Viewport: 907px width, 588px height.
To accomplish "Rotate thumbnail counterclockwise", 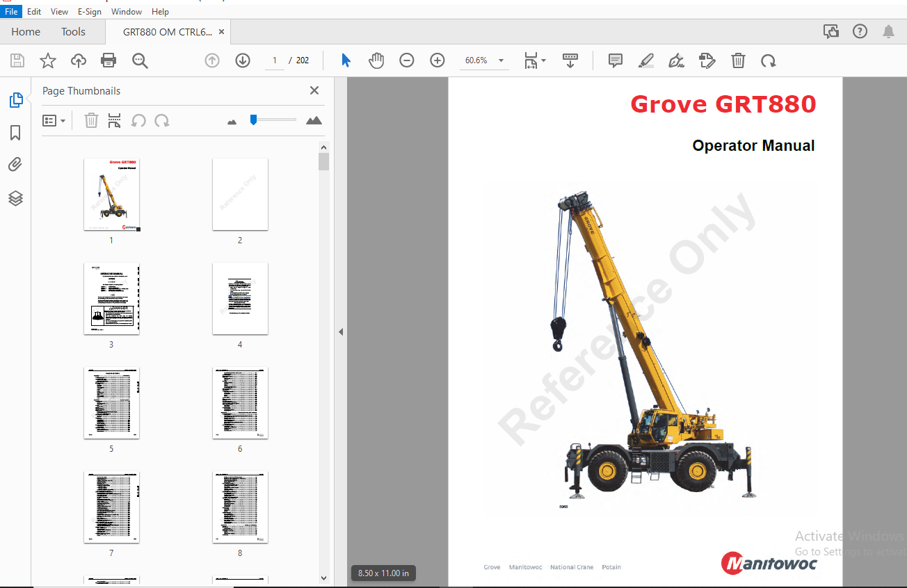I will [138, 121].
